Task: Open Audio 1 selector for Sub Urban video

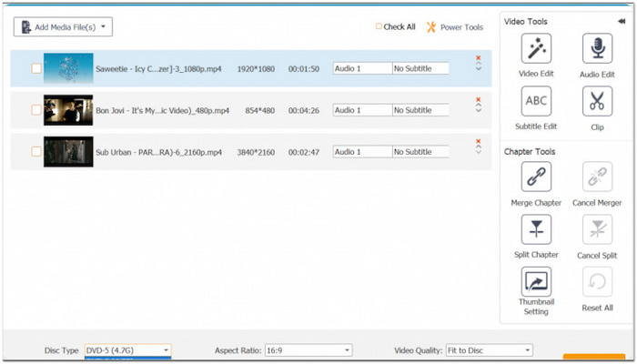Action: tap(361, 152)
